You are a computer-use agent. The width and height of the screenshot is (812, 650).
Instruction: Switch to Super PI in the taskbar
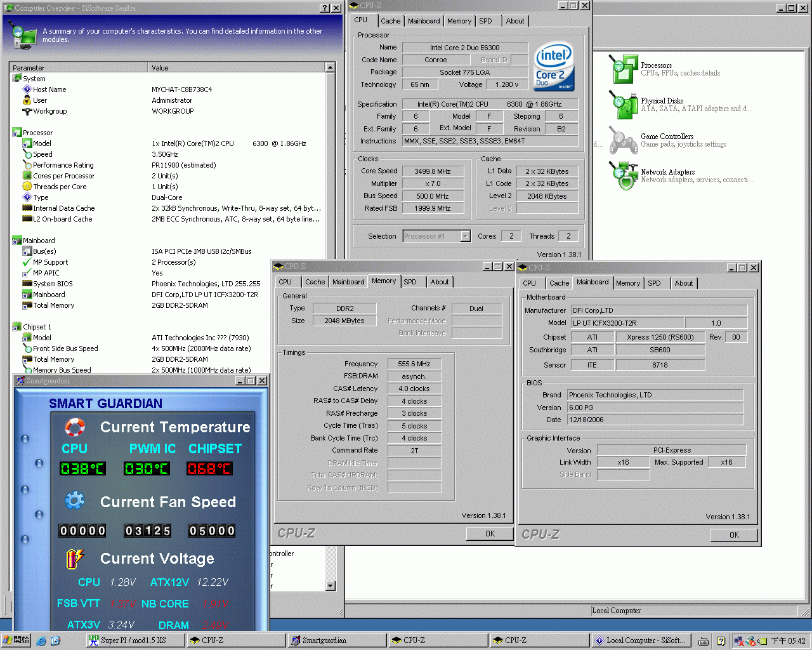[x=133, y=640]
